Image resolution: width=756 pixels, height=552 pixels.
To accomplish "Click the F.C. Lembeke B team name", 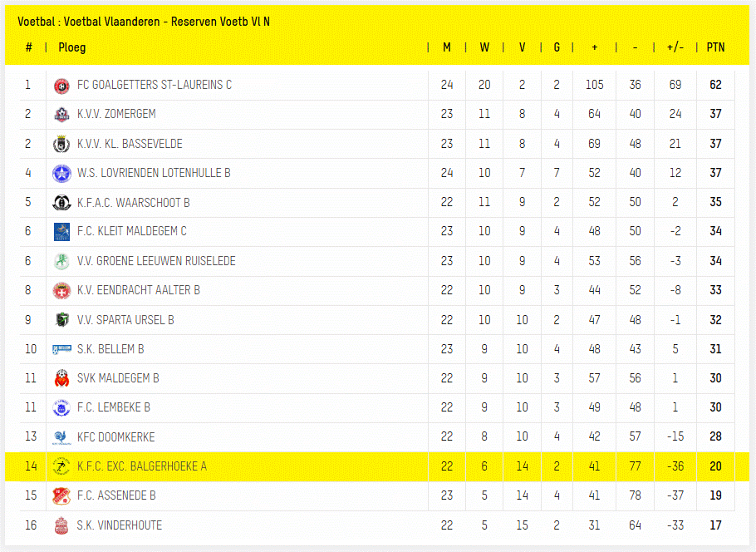I will pyautogui.click(x=114, y=407).
